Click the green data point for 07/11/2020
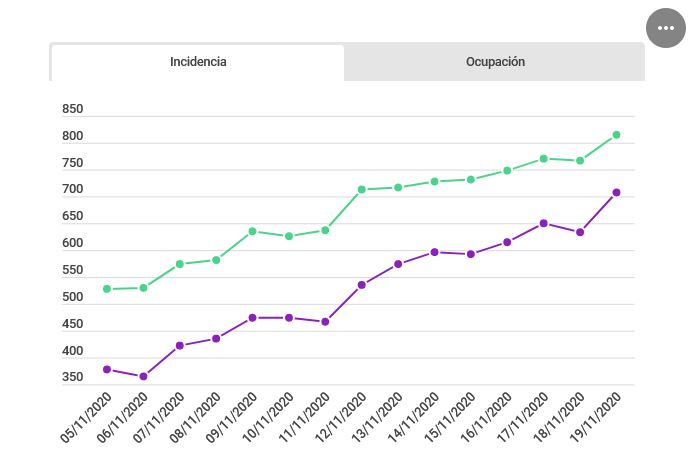This screenshot has height=459, width=695. click(180, 264)
